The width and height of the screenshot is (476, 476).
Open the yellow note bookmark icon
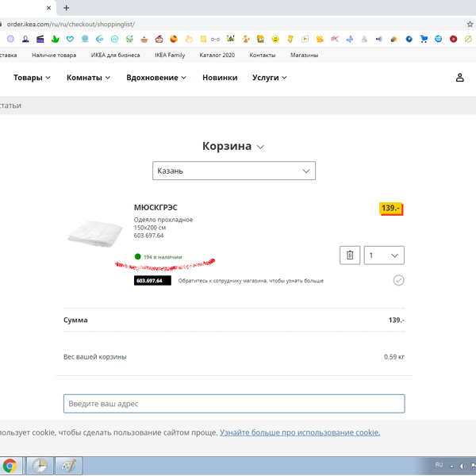click(x=203, y=39)
